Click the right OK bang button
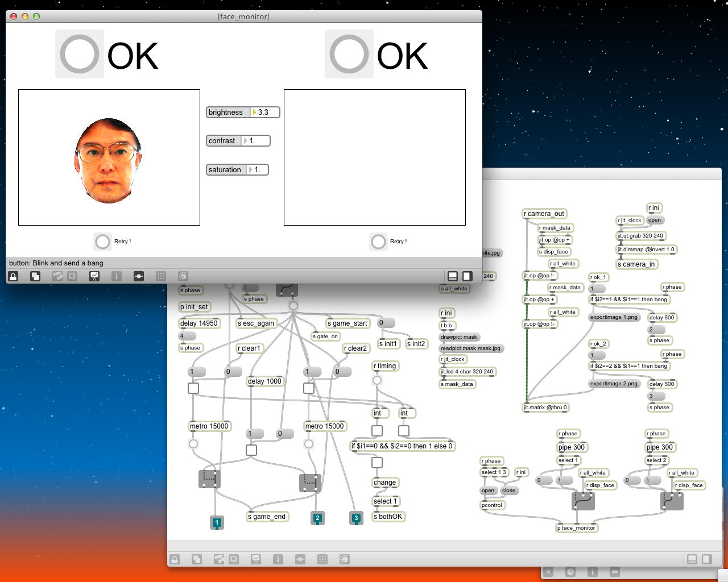 click(x=349, y=54)
